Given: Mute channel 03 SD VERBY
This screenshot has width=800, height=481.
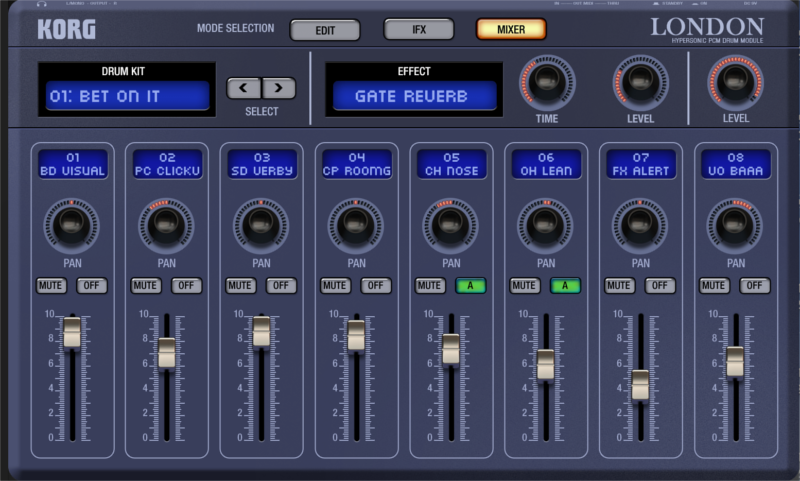Looking at the screenshot, I should tap(241, 286).
